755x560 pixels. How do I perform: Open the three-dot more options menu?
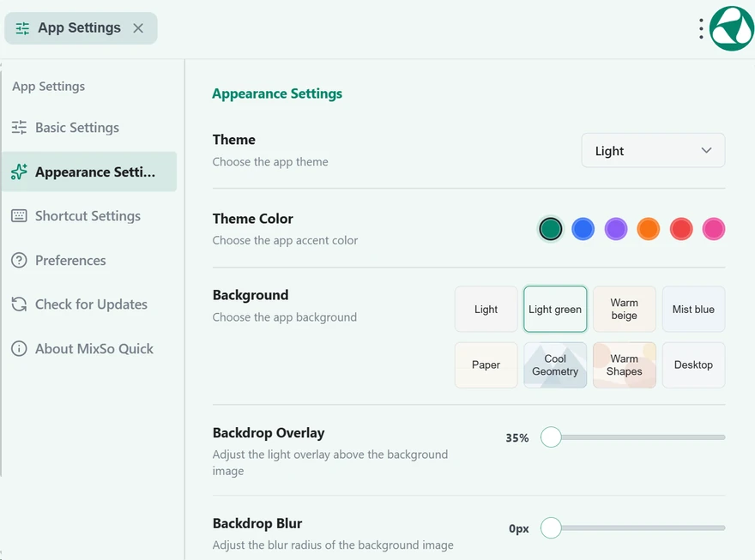pyautogui.click(x=701, y=29)
